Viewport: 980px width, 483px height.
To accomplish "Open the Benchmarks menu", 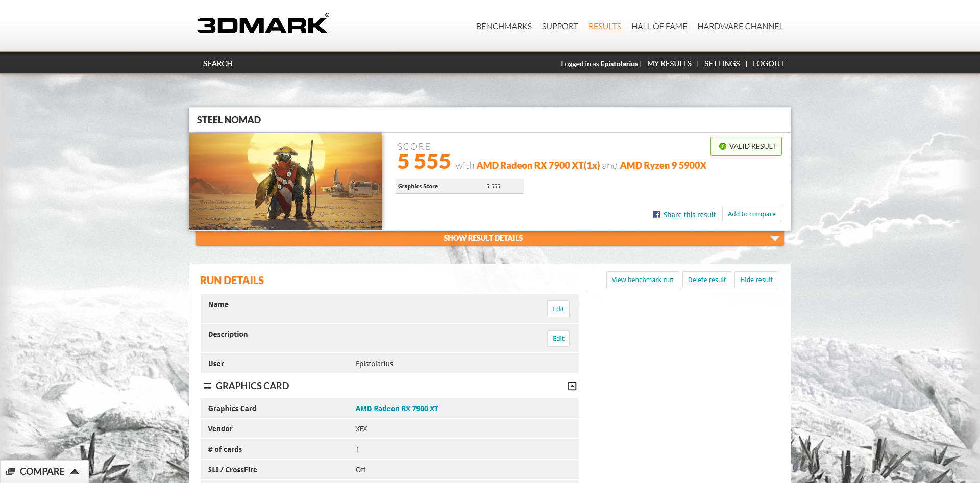I will click(x=504, y=26).
